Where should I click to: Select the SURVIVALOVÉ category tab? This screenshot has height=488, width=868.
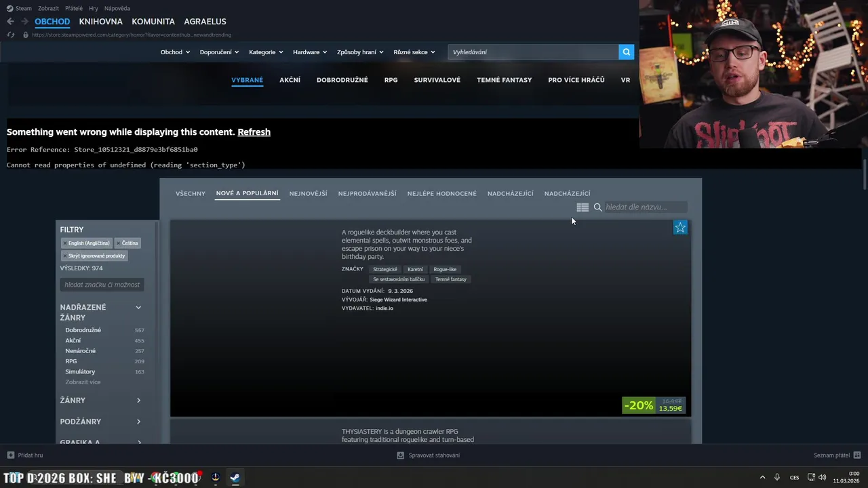(437, 80)
